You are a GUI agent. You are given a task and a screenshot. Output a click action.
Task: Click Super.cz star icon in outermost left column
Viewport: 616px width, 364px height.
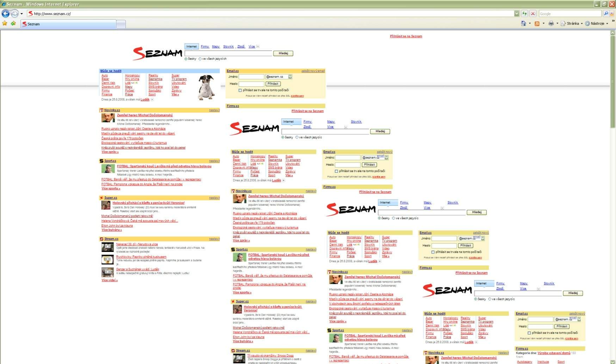(101, 198)
